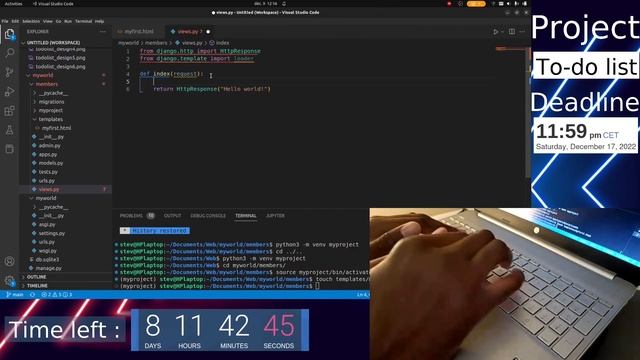Click the sync changes icon in status bar
Image resolution: width=640 pixels, height=360 pixels.
(33, 294)
